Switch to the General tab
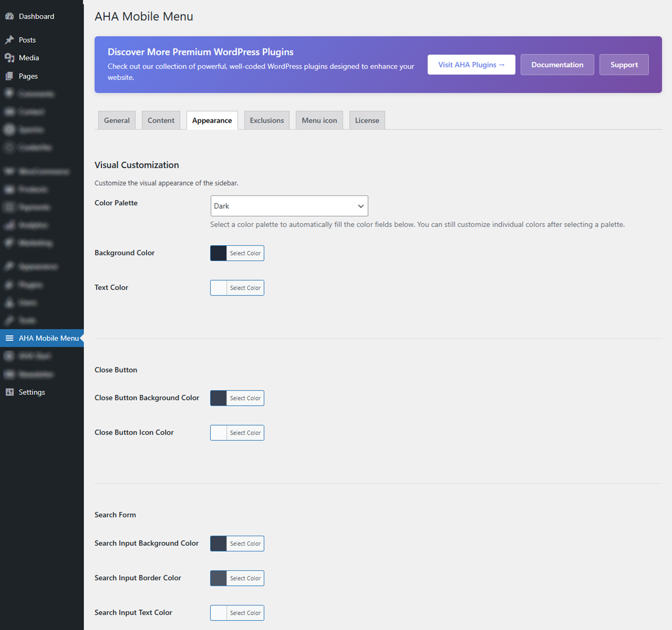 [116, 121]
